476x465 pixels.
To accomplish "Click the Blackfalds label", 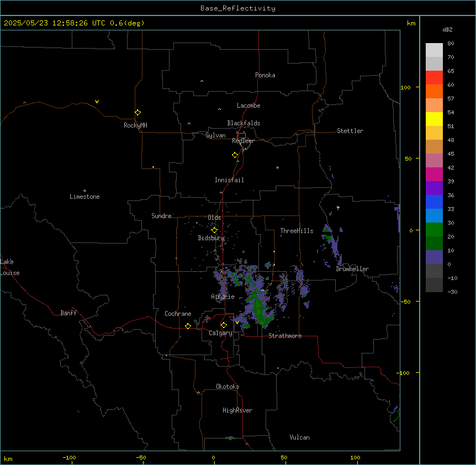I will click(244, 123).
